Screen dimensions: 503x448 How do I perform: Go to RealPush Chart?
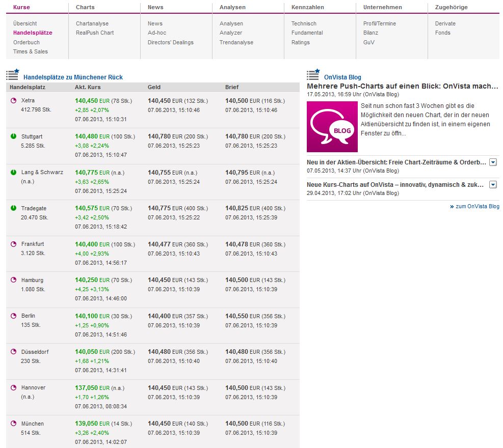point(95,33)
